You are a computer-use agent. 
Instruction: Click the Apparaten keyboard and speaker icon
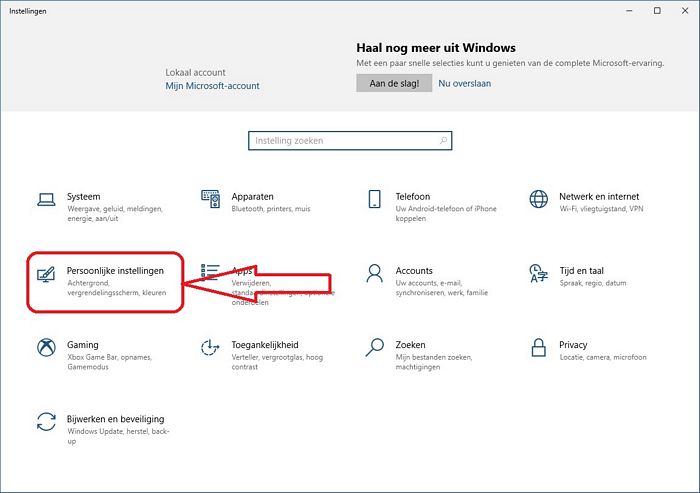tap(210, 199)
